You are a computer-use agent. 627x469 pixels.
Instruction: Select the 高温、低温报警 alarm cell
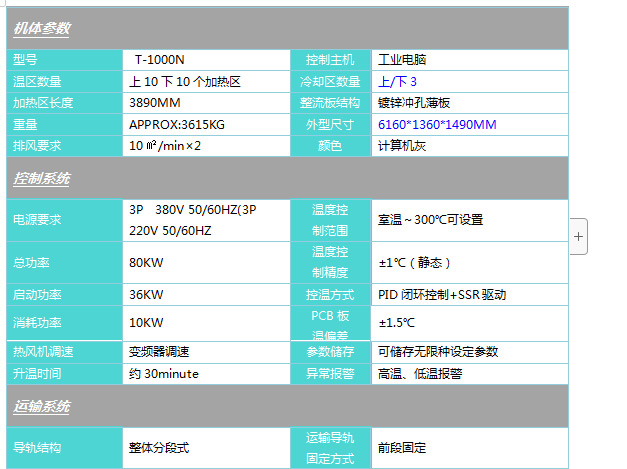click(420, 373)
